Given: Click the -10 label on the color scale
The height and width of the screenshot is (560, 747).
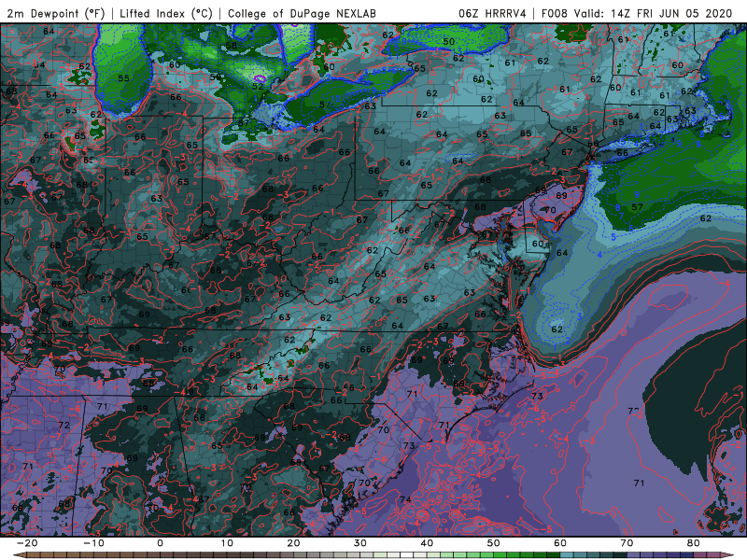Looking at the screenshot, I should tap(93, 543).
